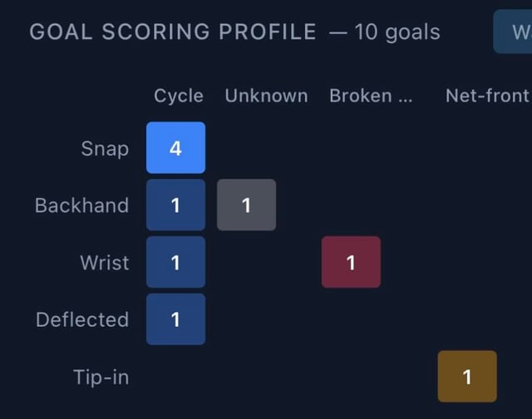Click the Cycle column header

point(179,96)
